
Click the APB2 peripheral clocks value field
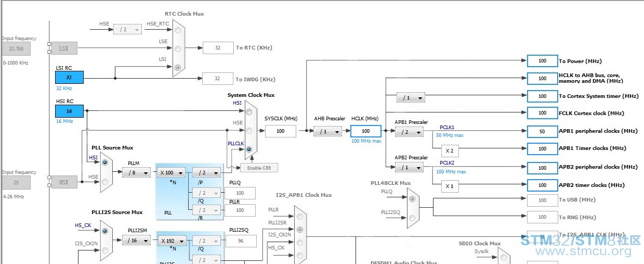pos(542,168)
